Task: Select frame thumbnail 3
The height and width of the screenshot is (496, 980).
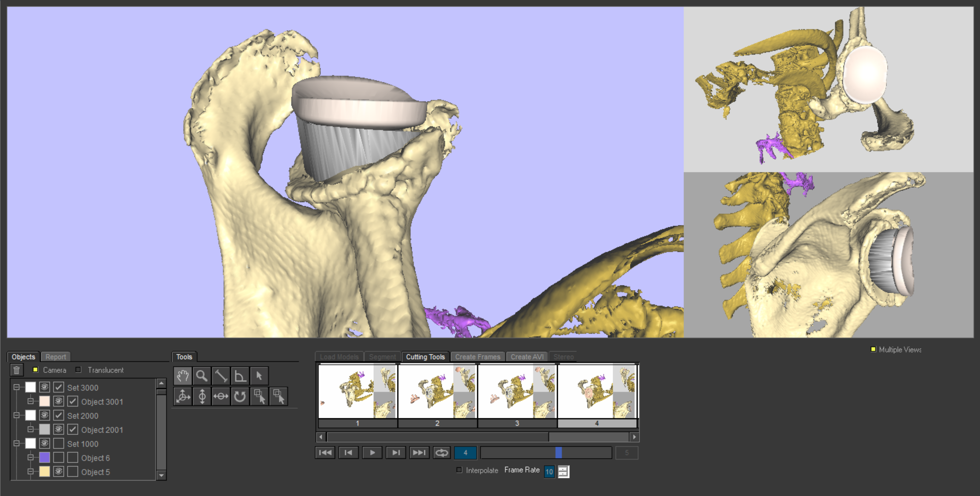Action: (x=517, y=396)
